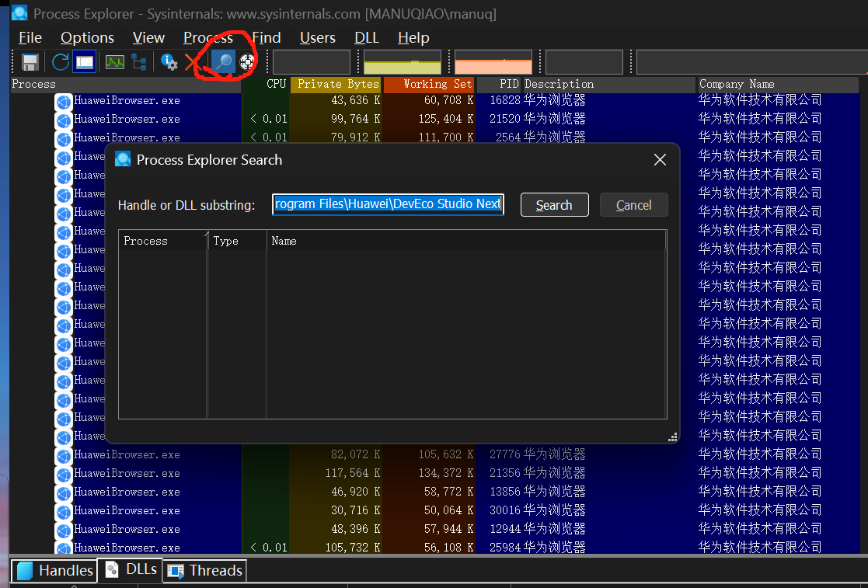The width and height of the screenshot is (868, 588).
Task: Click the Process Explorer title bar icon
Action: [19, 12]
